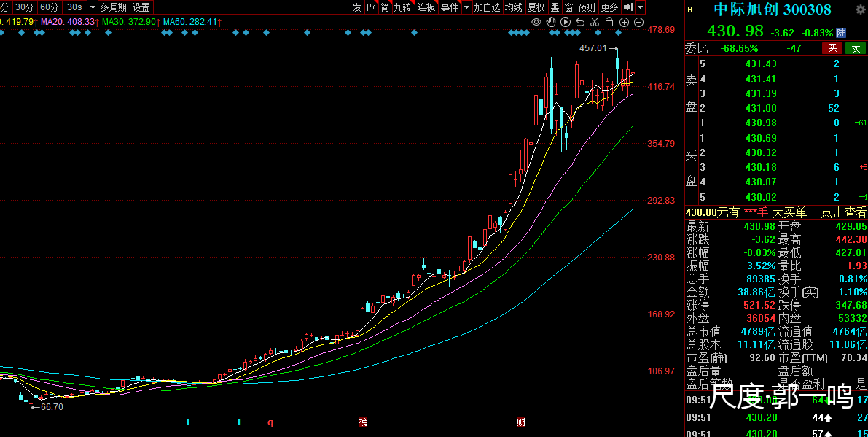Click the 点击查看 link for large orders
Viewport: 868px width, 437px height.
click(x=844, y=212)
